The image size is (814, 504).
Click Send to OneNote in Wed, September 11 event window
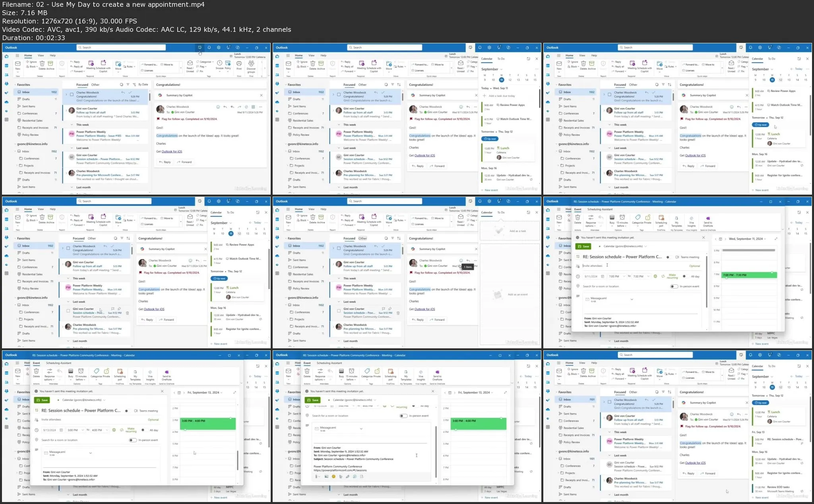tap(708, 220)
